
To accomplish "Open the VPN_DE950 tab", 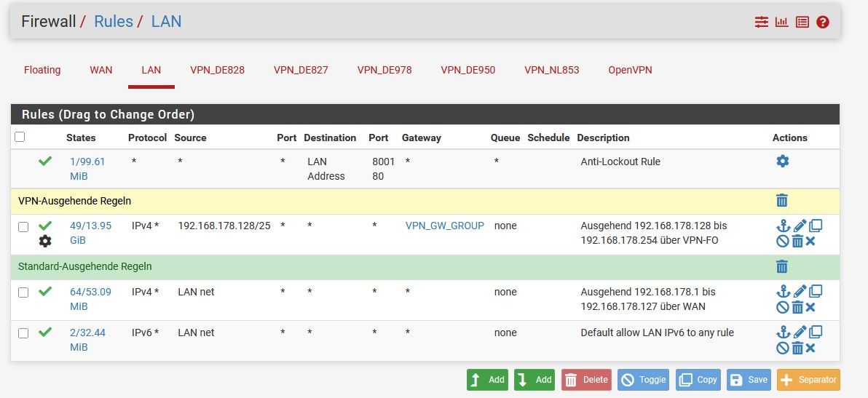I will pyautogui.click(x=468, y=70).
